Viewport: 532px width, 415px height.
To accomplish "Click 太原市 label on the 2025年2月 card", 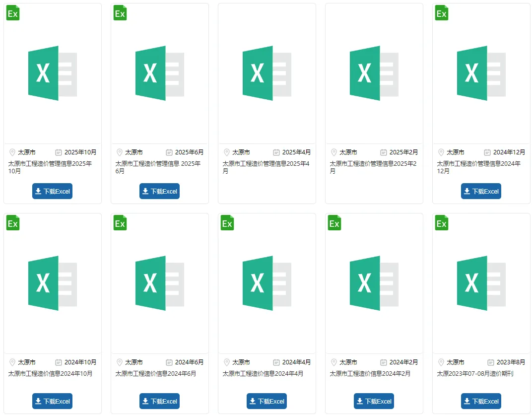I will 348,152.
